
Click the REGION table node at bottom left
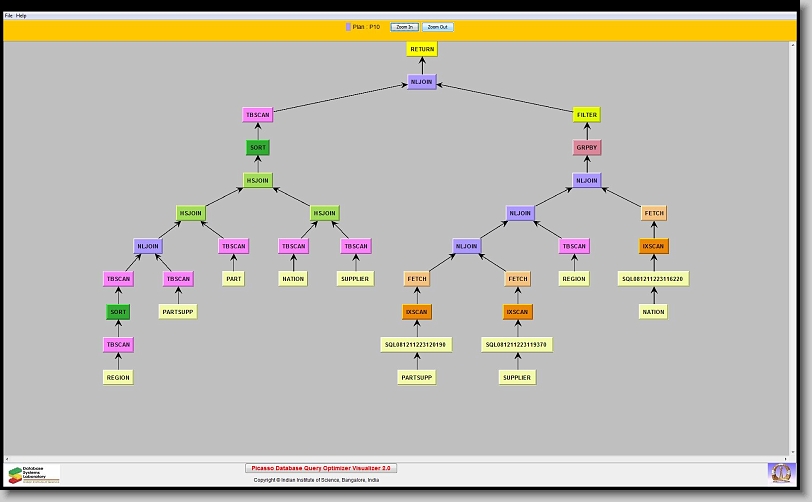point(118,377)
